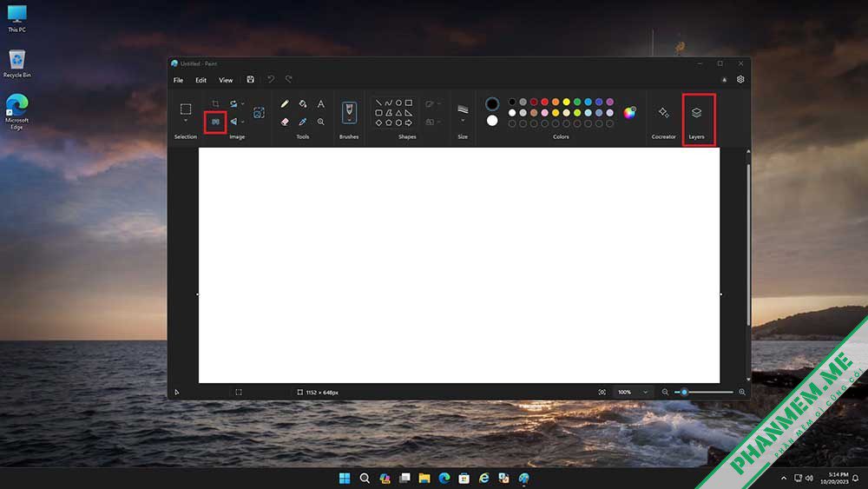Select the Pencil tool
This screenshot has height=489, width=868.
pyautogui.click(x=285, y=103)
